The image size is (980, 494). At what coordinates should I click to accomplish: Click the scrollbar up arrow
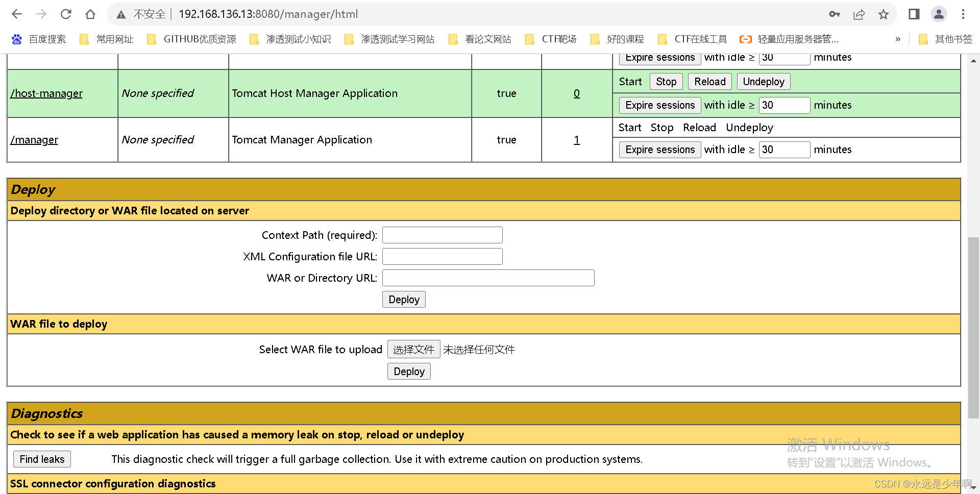tap(973, 61)
